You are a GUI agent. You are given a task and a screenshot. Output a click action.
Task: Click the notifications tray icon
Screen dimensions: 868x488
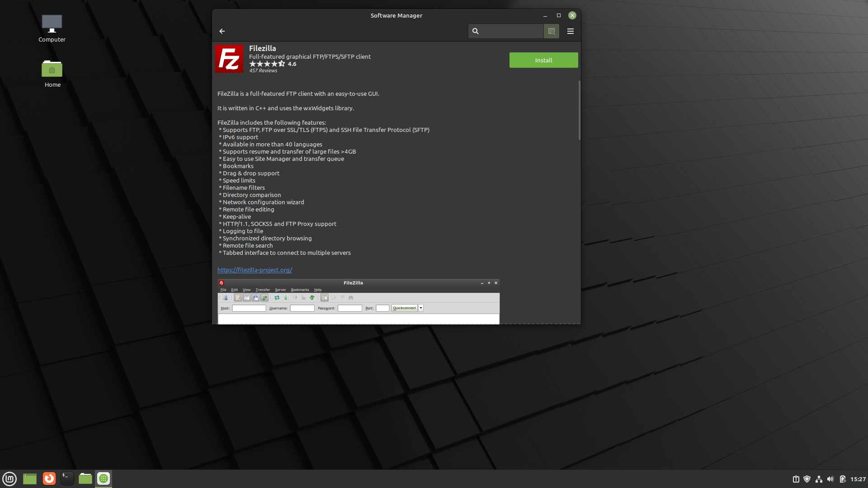(796, 479)
